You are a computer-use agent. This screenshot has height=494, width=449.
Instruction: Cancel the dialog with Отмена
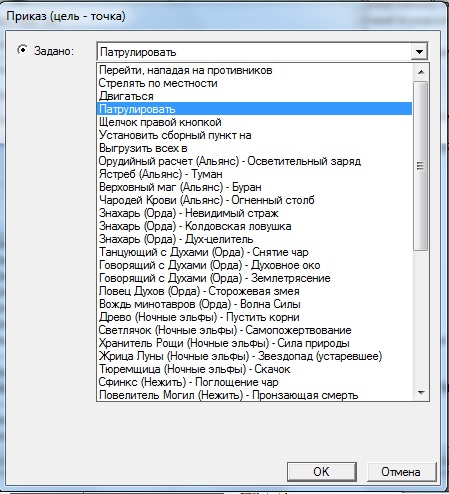tap(401, 472)
